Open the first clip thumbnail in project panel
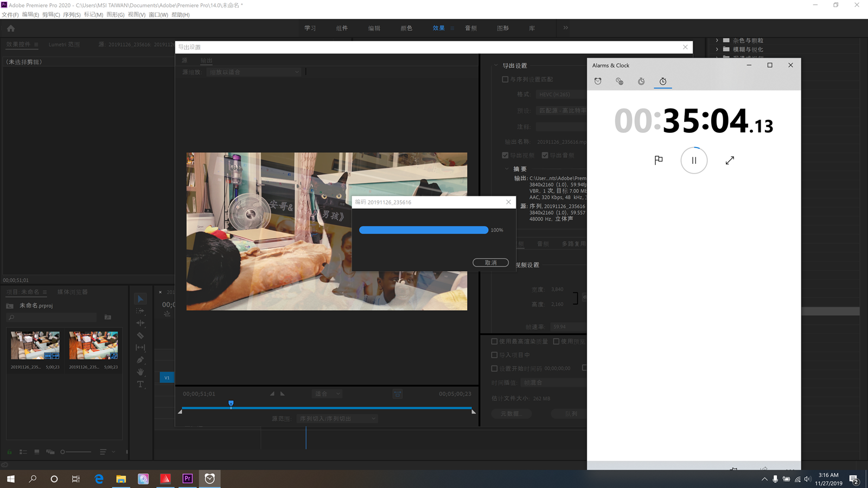 click(x=35, y=345)
